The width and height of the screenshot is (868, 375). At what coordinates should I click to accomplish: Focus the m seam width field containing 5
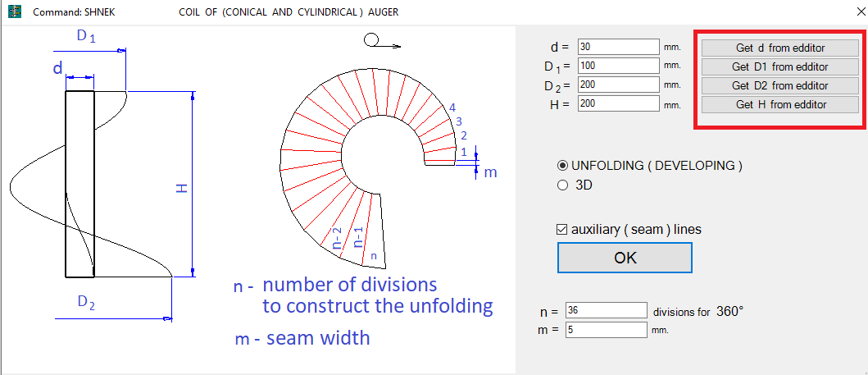pyautogui.click(x=607, y=330)
